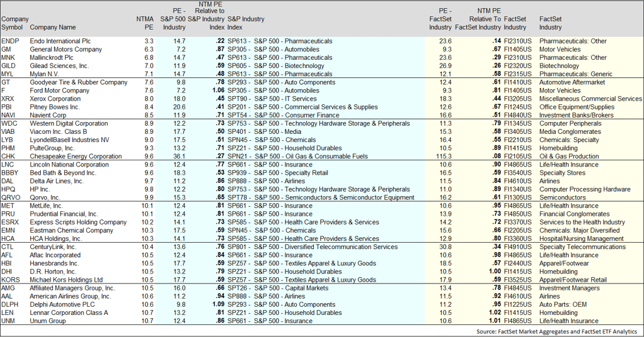644x337 pixels.
Task: Select Goodyear Tire & Rubber Company cell
Action: pos(79,82)
